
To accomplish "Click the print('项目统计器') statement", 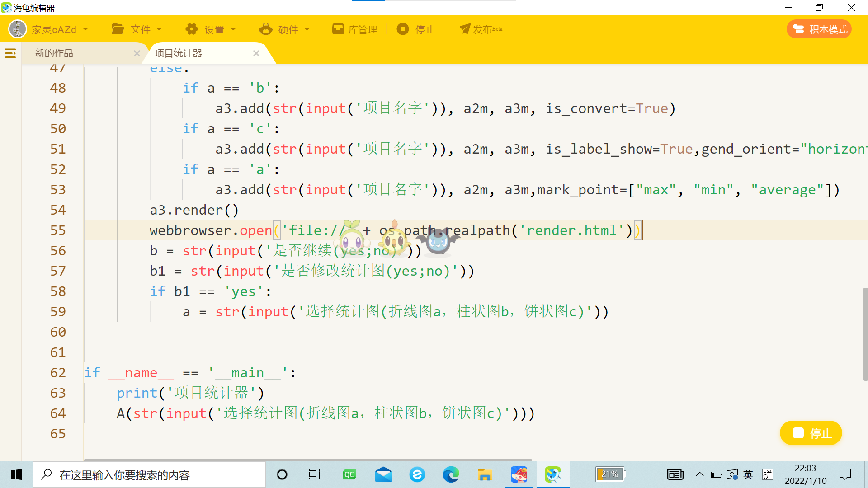I will (190, 393).
